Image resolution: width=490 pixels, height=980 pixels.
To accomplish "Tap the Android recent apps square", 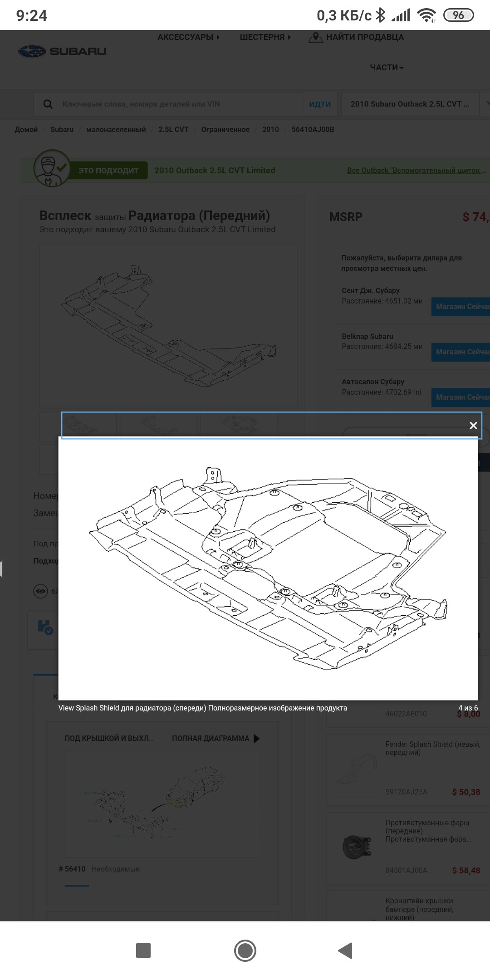I will click(143, 950).
